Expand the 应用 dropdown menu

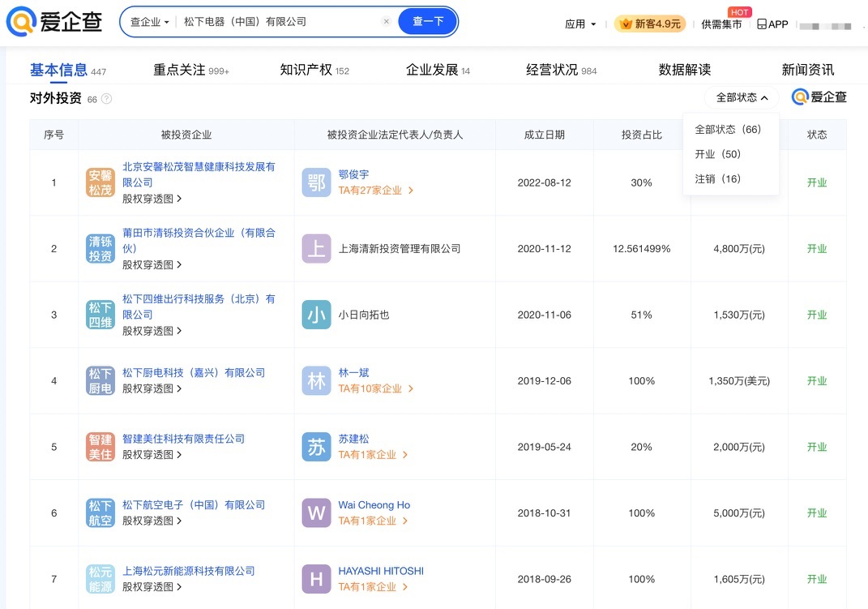pos(580,24)
